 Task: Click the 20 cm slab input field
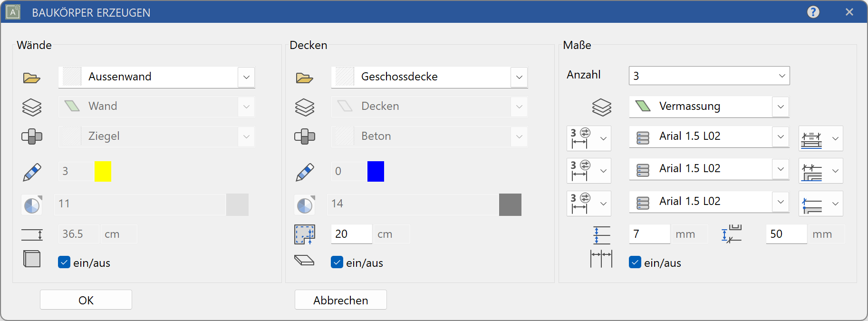351,234
